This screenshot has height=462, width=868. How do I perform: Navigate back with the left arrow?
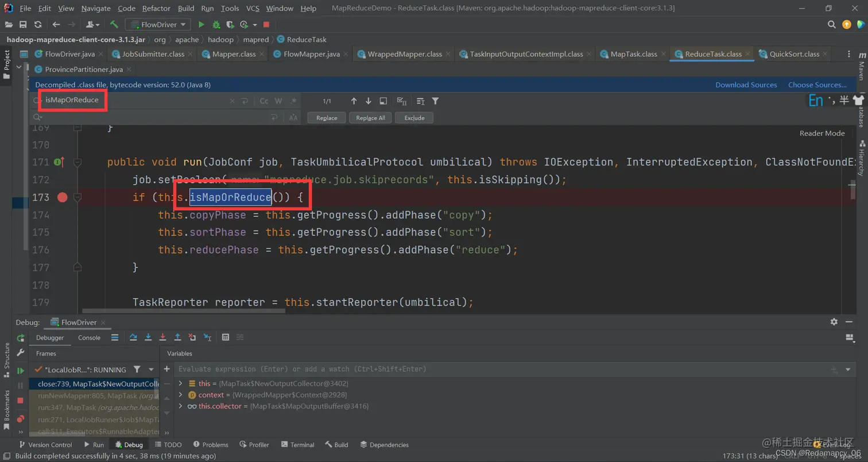(x=56, y=25)
